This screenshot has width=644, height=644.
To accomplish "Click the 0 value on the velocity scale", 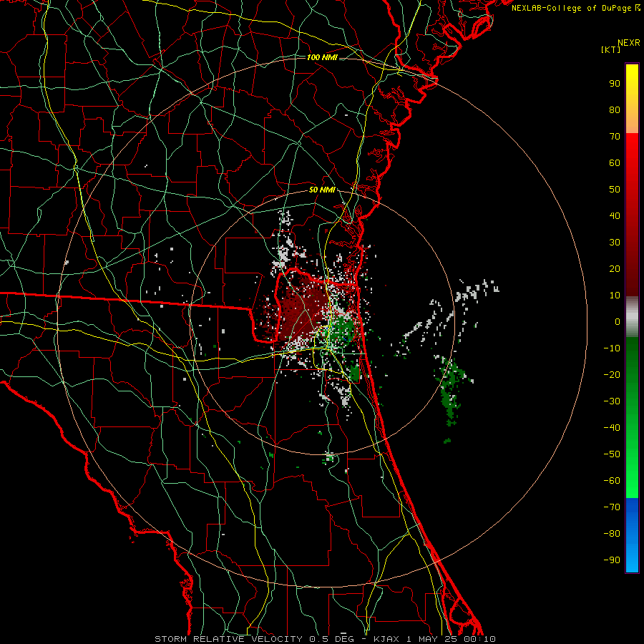I will point(618,322).
